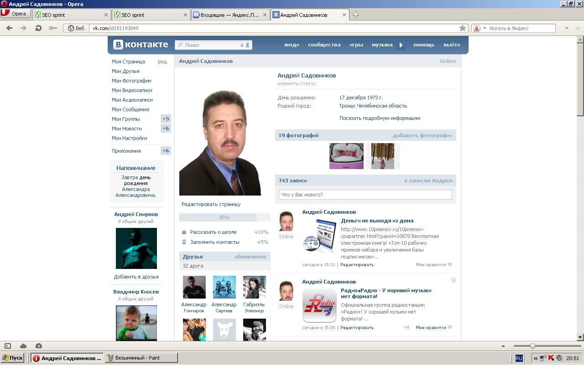This screenshot has width=584, height=392.
Task: Open Мои Фотографии in the sidebar
Action: pos(131,81)
